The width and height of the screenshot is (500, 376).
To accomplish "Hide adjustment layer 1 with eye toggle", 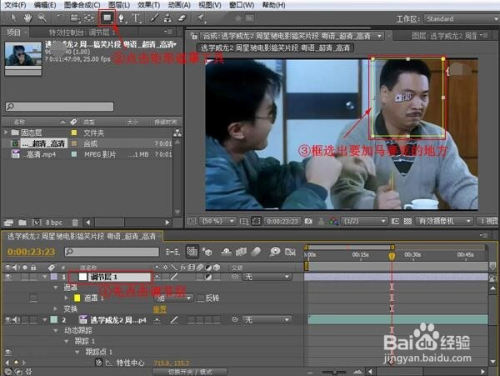I will coord(8,277).
